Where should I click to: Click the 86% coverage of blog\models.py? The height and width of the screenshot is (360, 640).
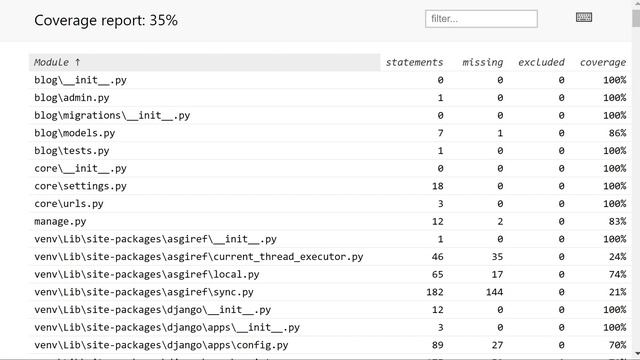click(x=617, y=133)
